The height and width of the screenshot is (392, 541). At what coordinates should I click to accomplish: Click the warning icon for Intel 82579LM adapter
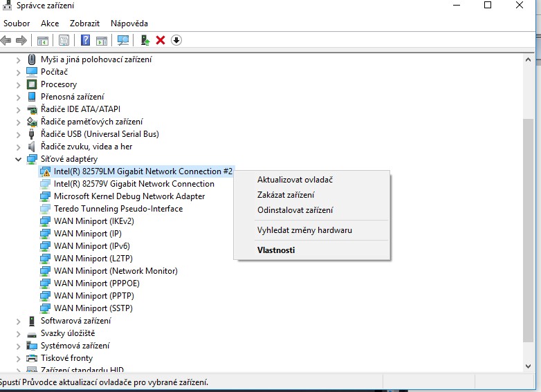coord(45,171)
